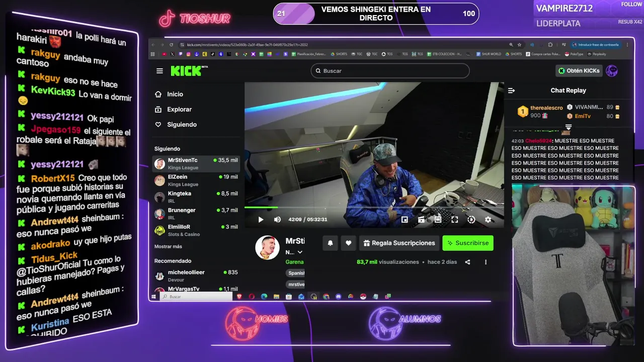
Task: Open Microsoft Edge from taskbar
Action: [x=264, y=297]
